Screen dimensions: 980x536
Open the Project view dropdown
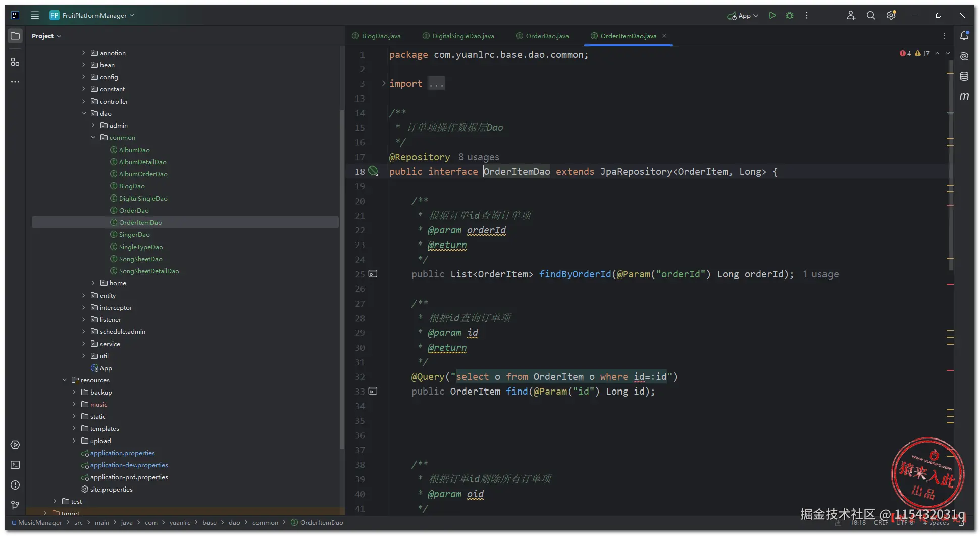pos(46,36)
